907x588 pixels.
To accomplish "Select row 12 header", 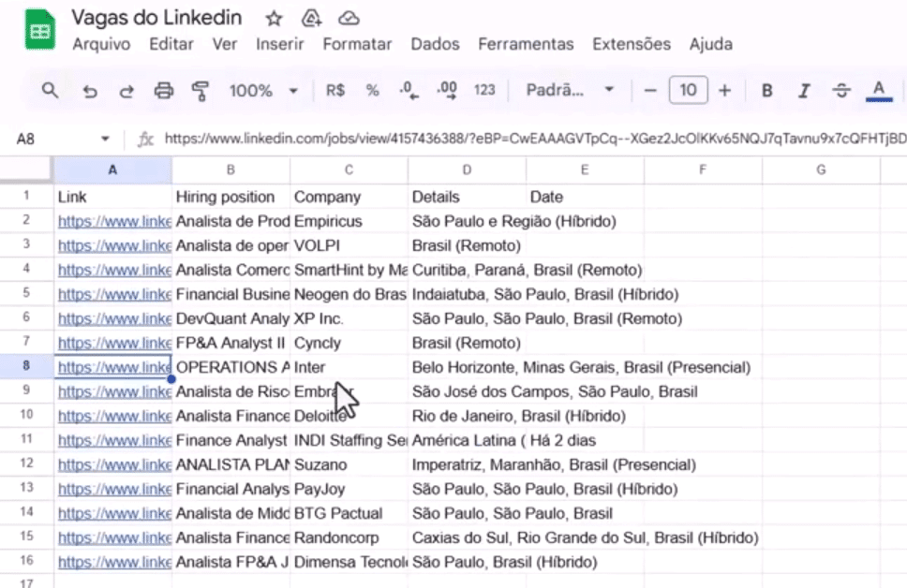I will pos(26,464).
